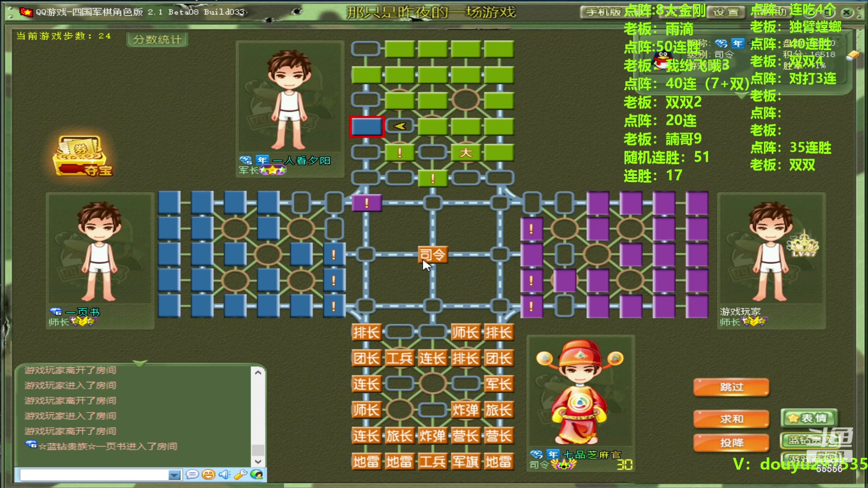Select the 军长 piece

[x=499, y=385]
